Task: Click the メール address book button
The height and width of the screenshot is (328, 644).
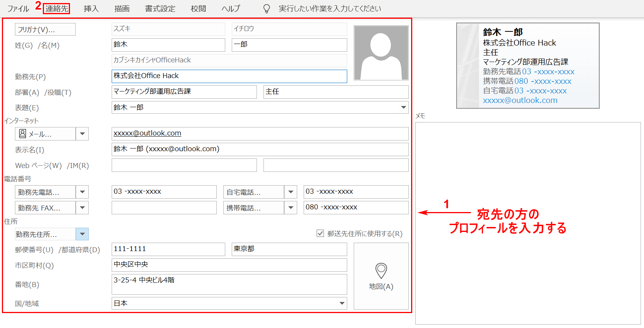Action: [45, 134]
